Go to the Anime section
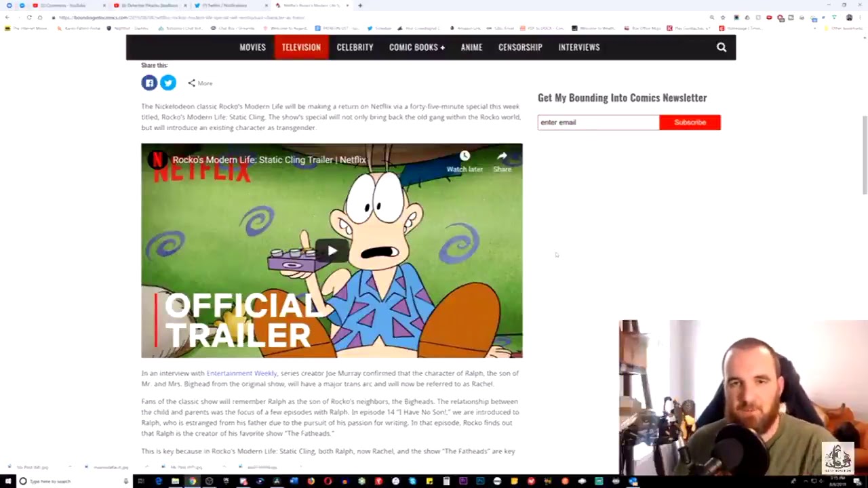Viewport: 868px width, 488px height. (471, 47)
